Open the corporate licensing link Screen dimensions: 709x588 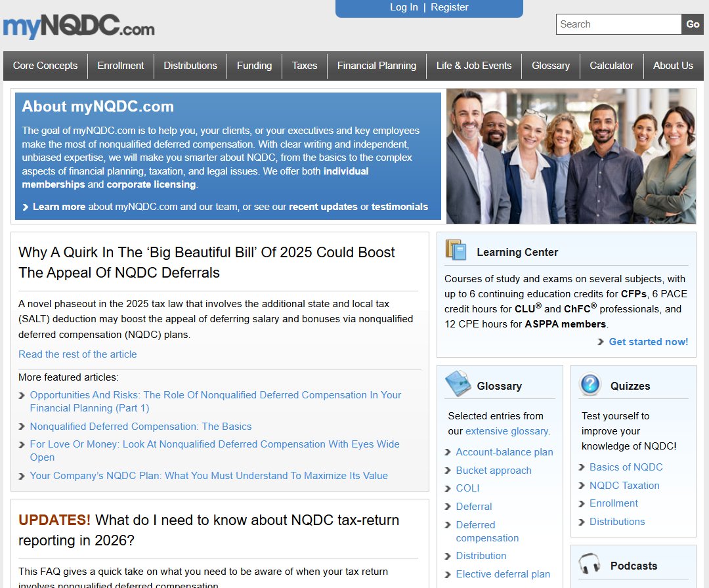152,184
